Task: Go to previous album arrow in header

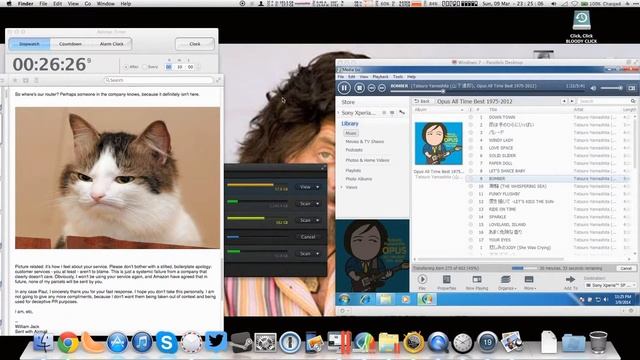Action: 564,101
